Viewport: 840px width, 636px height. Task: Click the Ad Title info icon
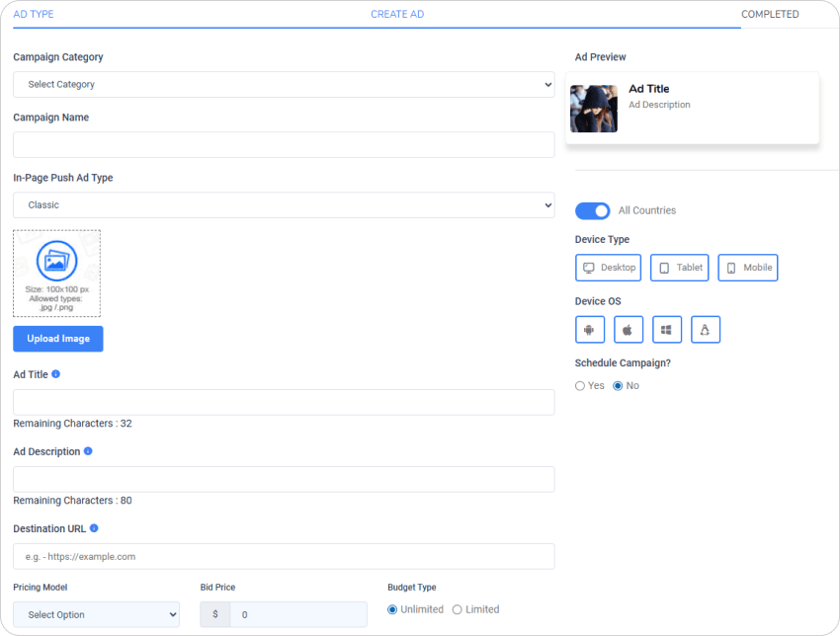pos(55,374)
